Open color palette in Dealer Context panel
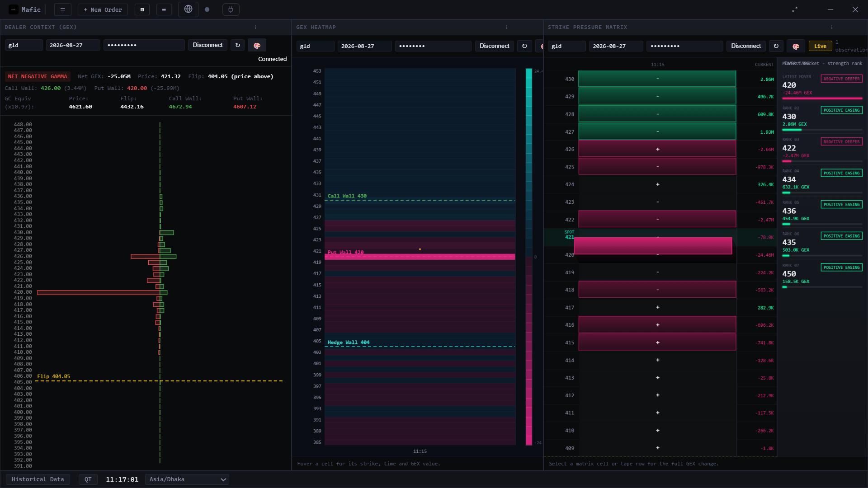Viewport: 868px width, 488px height. point(257,45)
